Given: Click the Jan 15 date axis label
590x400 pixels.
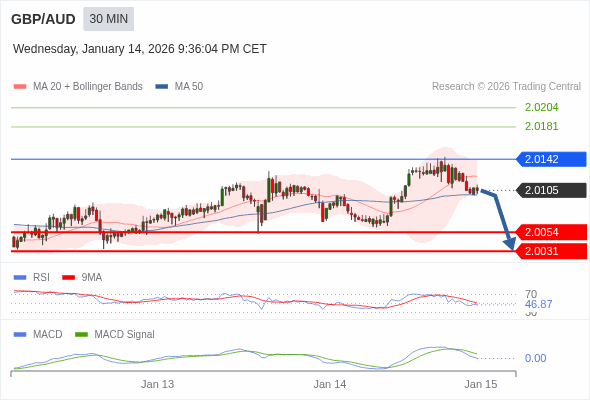Looking at the screenshot, I should point(481,384).
